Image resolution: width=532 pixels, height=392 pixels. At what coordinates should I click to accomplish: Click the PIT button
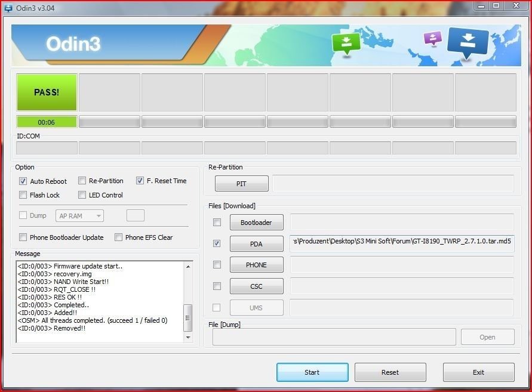[242, 183]
